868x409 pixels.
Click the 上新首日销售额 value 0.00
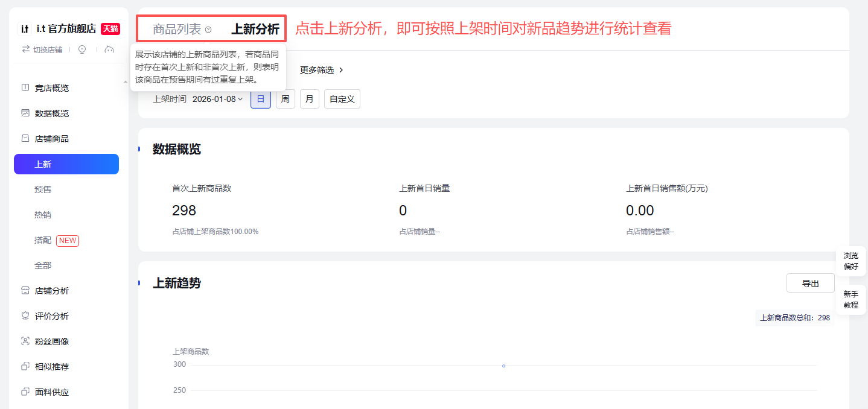click(x=640, y=211)
